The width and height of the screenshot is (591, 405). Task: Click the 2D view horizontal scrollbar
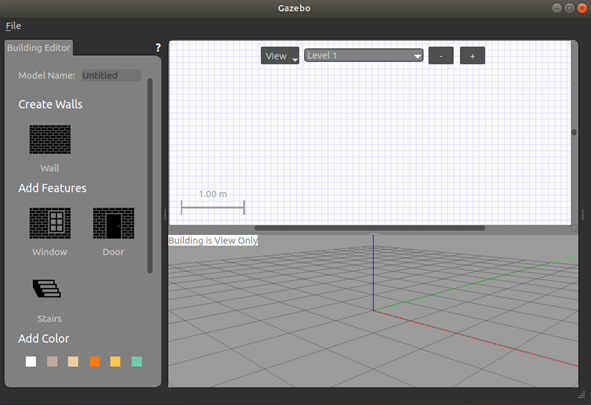pos(370,228)
